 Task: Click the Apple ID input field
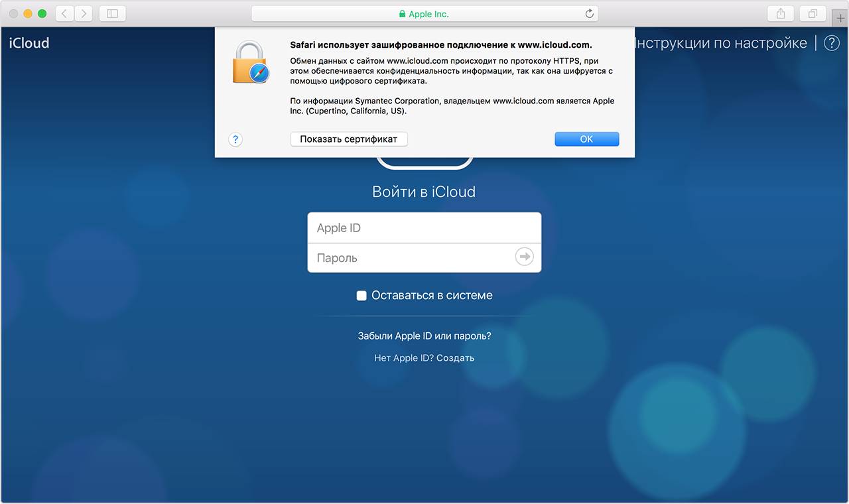tap(424, 227)
